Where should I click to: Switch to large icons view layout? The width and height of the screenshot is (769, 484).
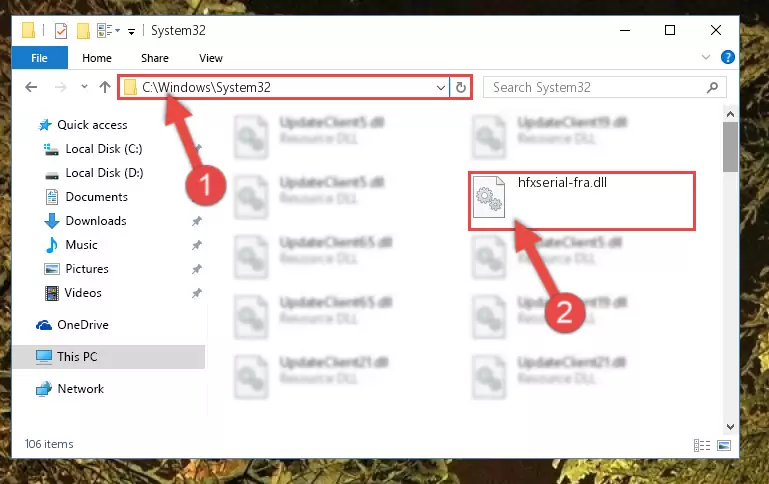pos(724,445)
